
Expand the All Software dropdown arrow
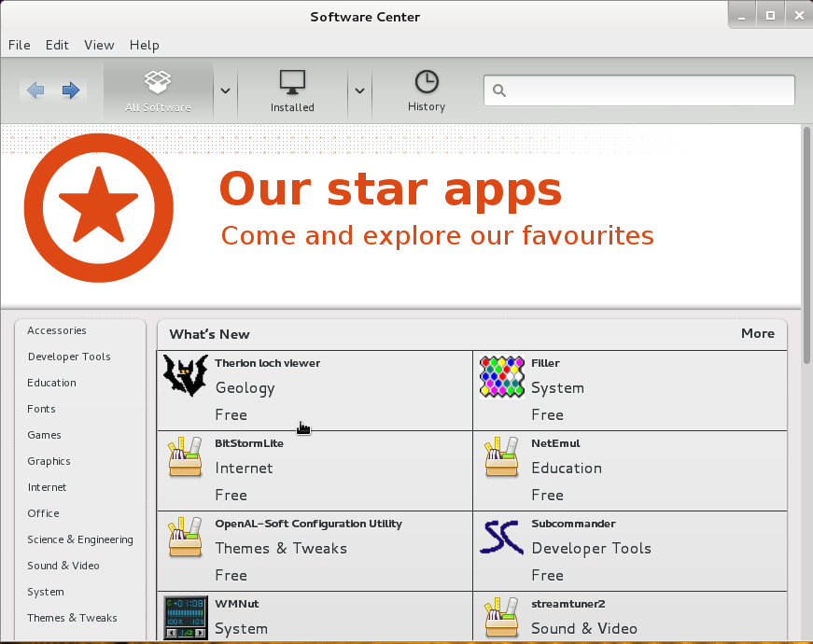[225, 91]
